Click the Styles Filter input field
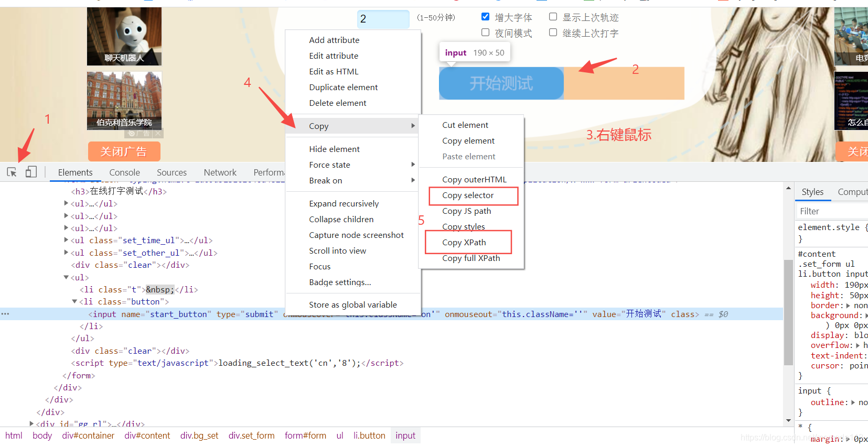This screenshot has height=447, width=868. (831, 211)
